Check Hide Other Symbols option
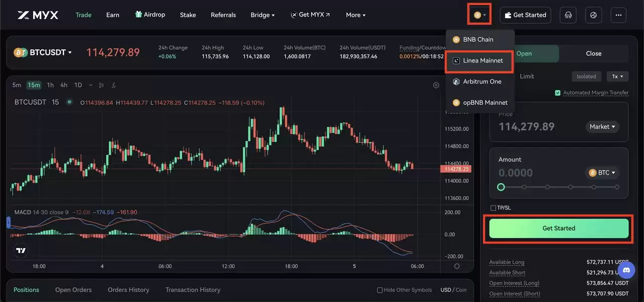The image size is (644, 302). [x=379, y=289]
